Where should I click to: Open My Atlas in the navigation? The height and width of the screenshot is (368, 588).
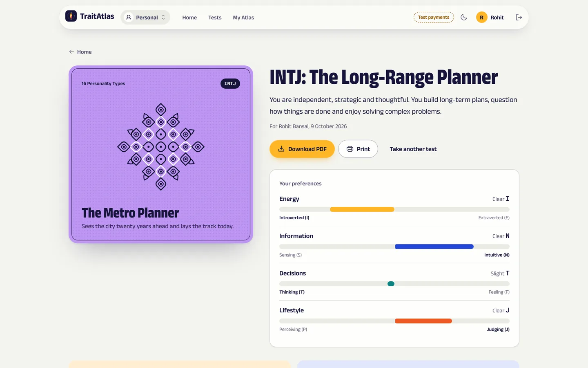coord(243,18)
